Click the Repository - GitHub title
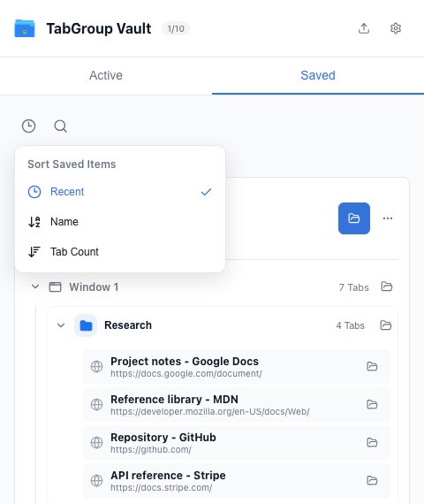The image size is (424, 504). [x=163, y=437]
